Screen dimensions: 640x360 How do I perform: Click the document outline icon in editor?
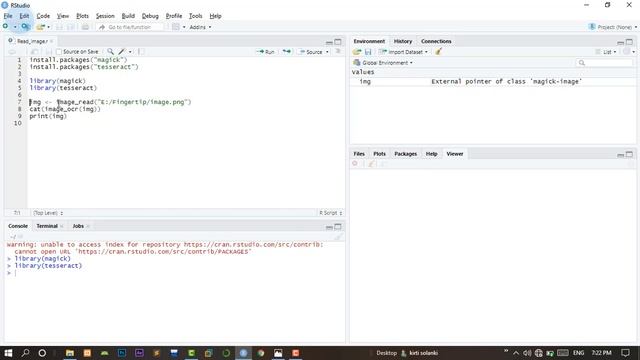[338, 51]
